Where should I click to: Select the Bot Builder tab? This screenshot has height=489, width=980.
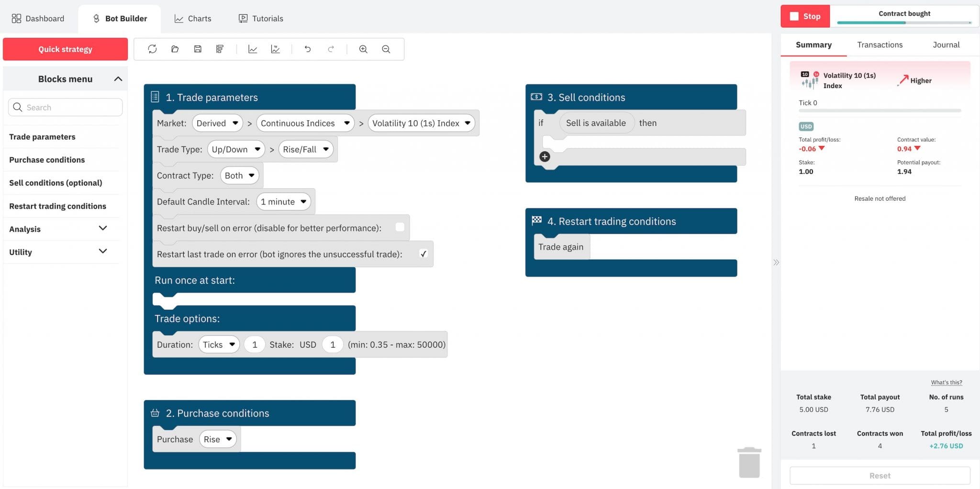pyautogui.click(x=120, y=18)
